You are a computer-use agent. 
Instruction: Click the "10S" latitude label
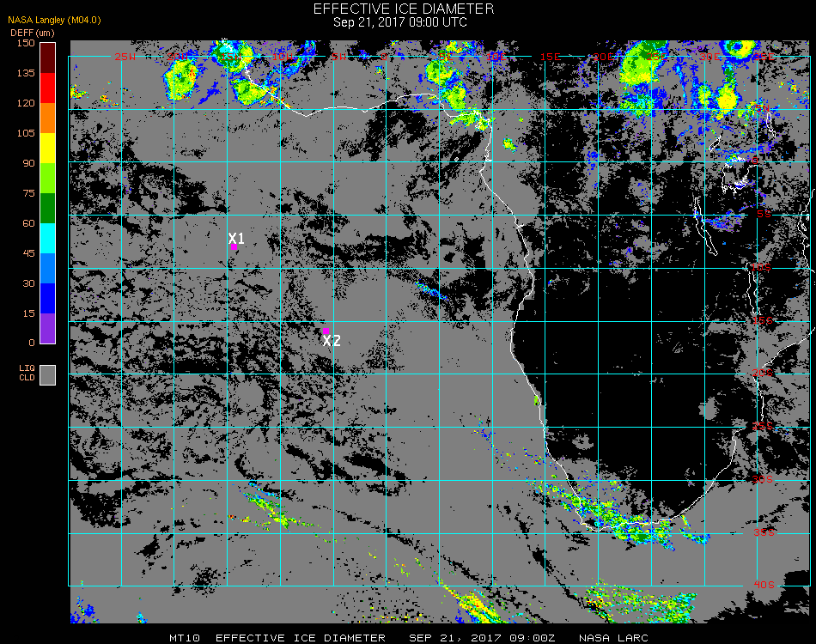tap(761, 267)
